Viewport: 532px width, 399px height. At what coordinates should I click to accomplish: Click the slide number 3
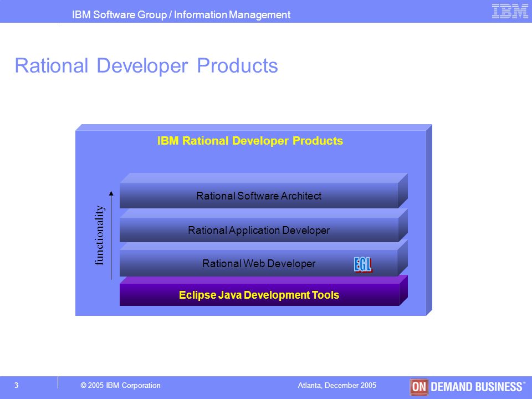tap(16, 386)
